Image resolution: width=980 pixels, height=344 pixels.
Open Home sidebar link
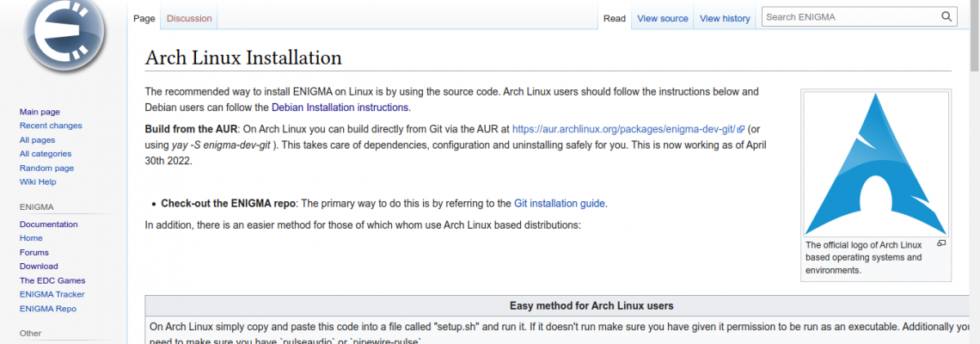point(31,238)
